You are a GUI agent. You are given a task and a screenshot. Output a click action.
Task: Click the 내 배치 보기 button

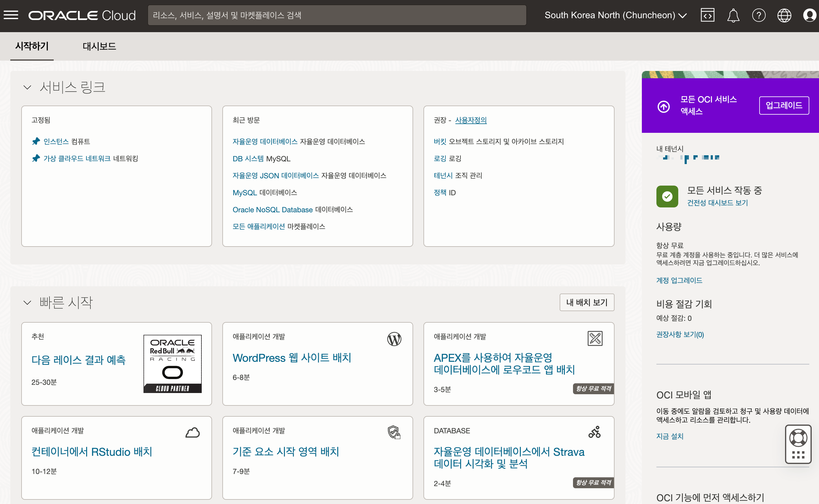(587, 302)
